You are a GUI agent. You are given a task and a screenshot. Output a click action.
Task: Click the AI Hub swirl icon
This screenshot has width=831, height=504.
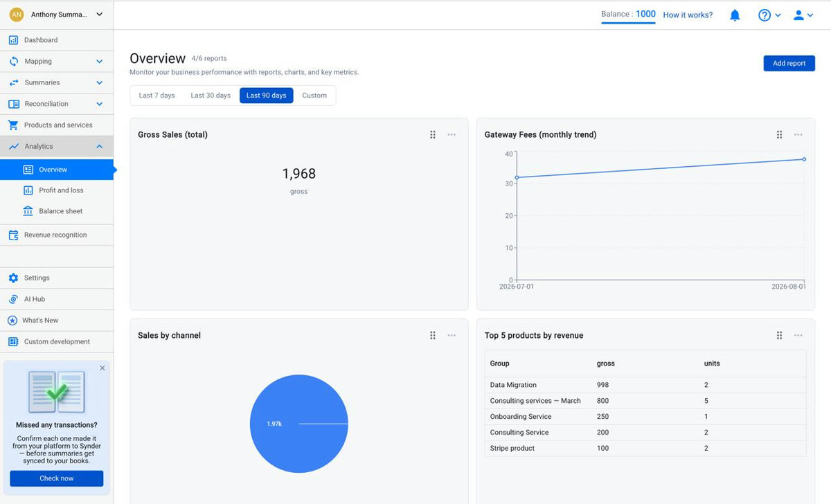coord(13,299)
